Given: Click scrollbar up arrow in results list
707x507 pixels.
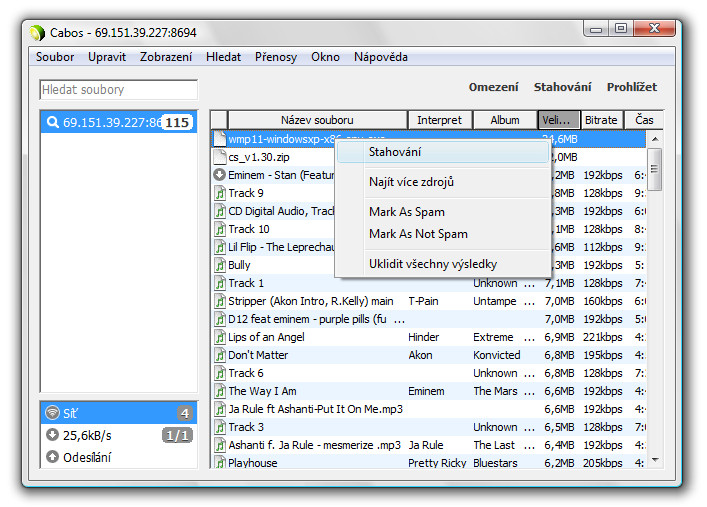Looking at the screenshot, I should 655,139.
